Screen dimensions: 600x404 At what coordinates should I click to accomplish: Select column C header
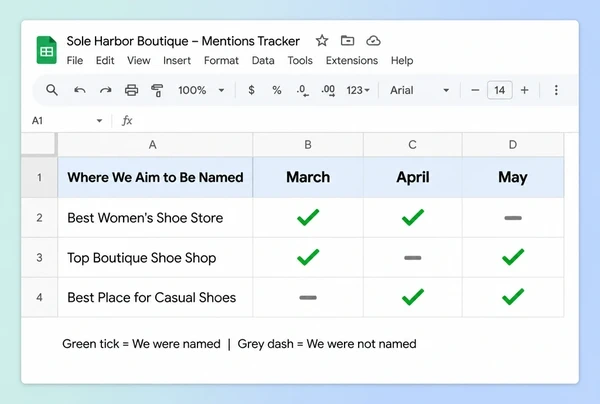pyautogui.click(x=412, y=145)
